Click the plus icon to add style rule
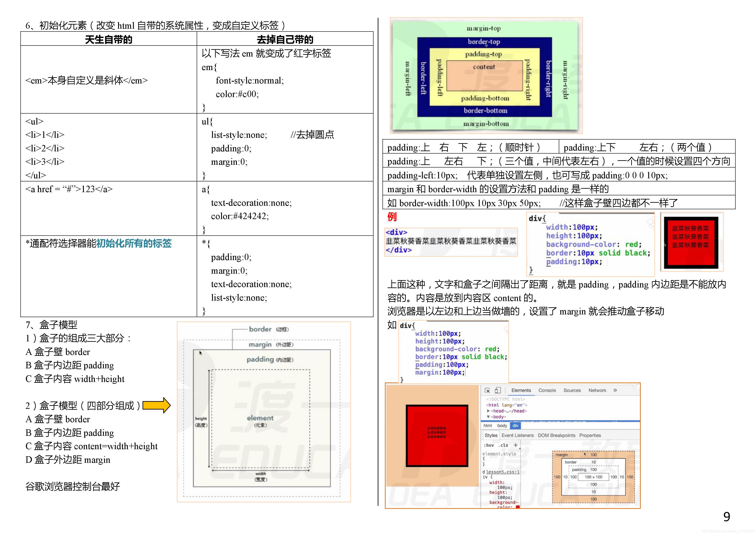Viewport: 756px width, 535px height. coord(516,445)
